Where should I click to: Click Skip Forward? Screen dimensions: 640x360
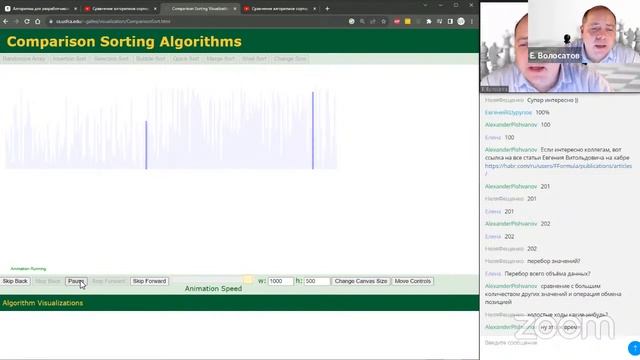pyautogui.click(x=149, y=281)
